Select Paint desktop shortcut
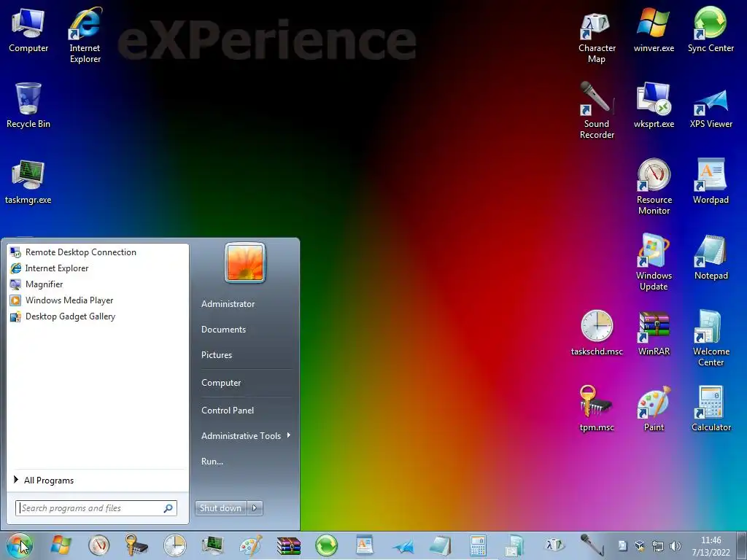 (654, 408)
